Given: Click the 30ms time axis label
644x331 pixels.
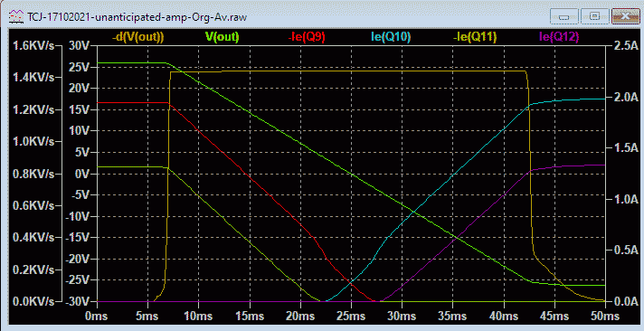Looking at the screenshot, I should (x=402, y=317).
